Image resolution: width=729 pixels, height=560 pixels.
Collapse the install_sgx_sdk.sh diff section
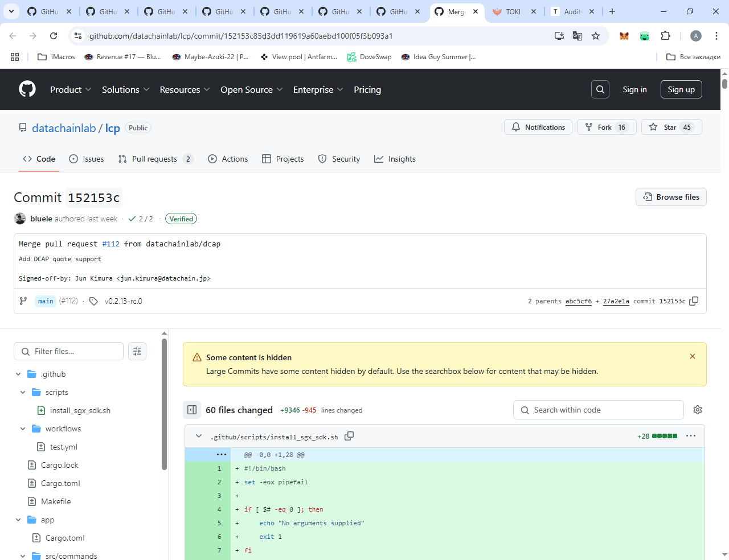(199, 436)
